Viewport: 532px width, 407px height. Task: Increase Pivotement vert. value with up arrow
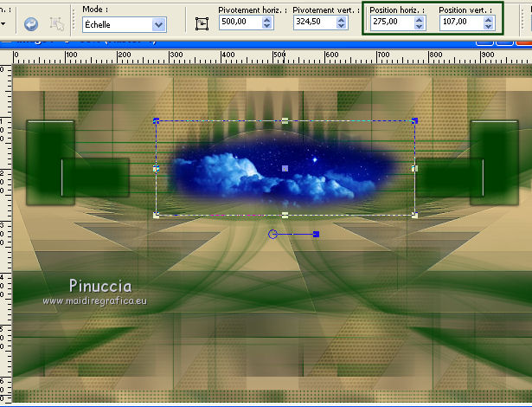tap(342, 19)
